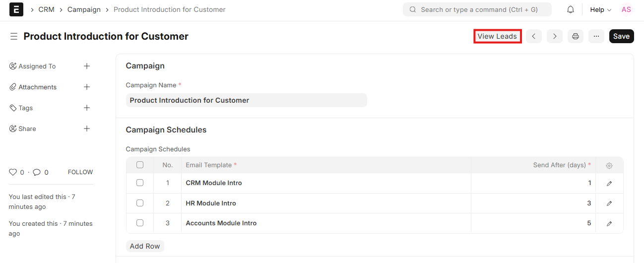This screenshot has height=263, width=644.
Task: Go to Campaign breadcrumb link
Action: [84, 9]
